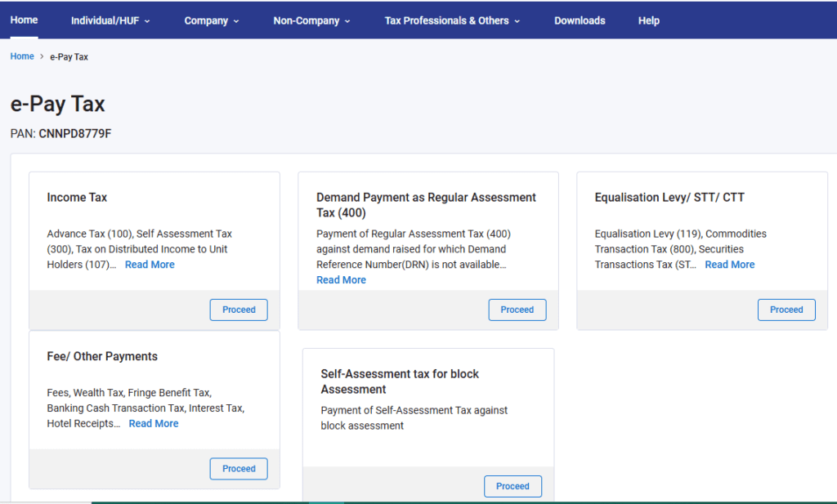Viewport: 837px width, 504px height.
Task: Open the Help menu item
Action: pos(648,21)
